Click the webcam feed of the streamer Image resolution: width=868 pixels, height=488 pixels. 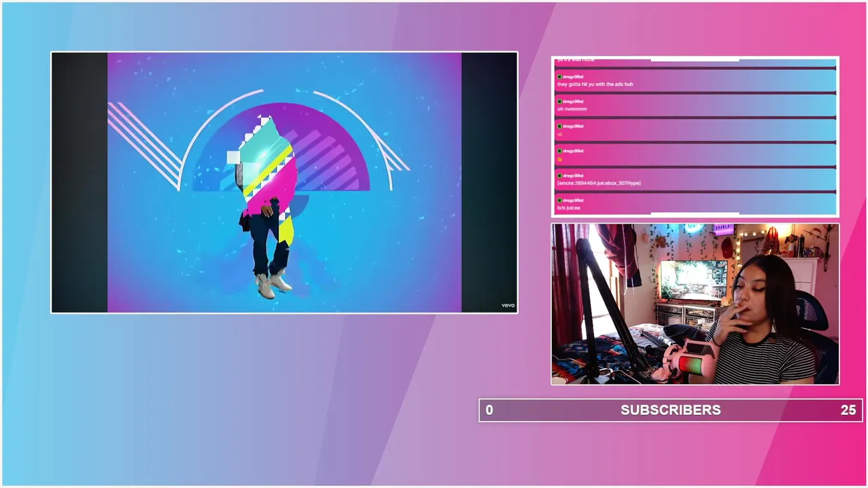coord(695,304)
